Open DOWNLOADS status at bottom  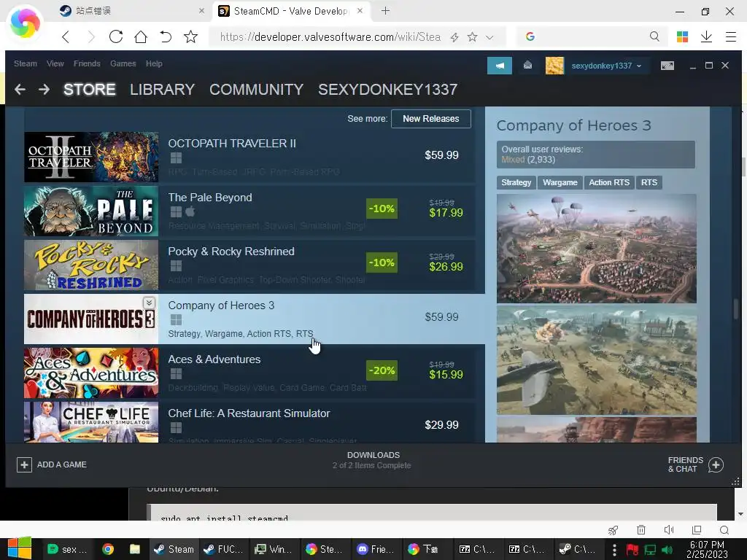pos(373,460)
